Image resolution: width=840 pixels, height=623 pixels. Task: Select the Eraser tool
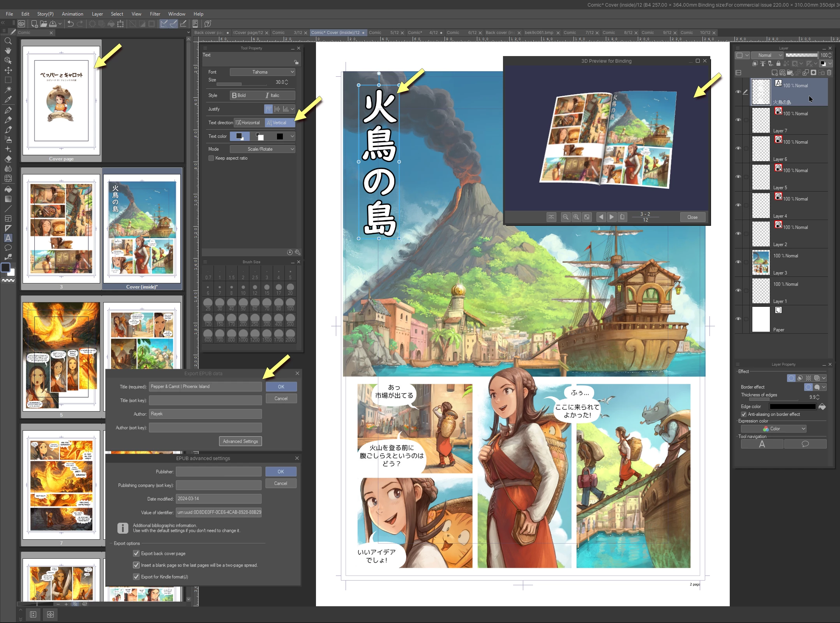click(x=8, y=159)
